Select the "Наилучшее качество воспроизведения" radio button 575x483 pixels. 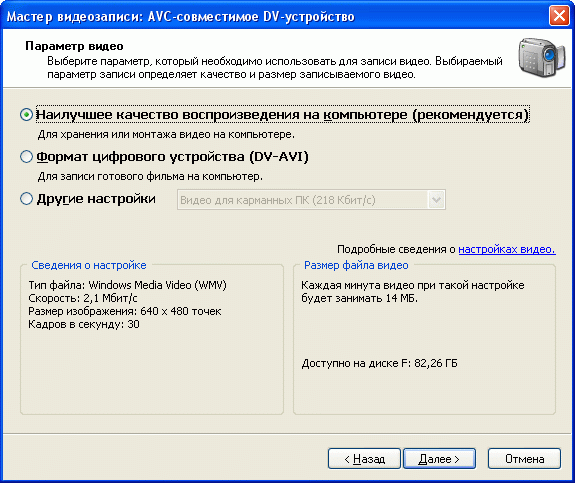(x=26, y=115)
